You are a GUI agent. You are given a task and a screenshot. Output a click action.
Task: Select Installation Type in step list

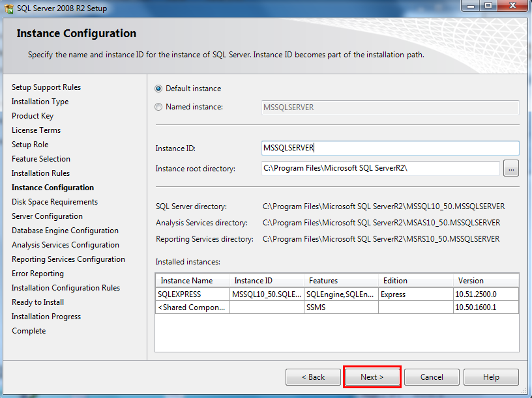[40, 102]
